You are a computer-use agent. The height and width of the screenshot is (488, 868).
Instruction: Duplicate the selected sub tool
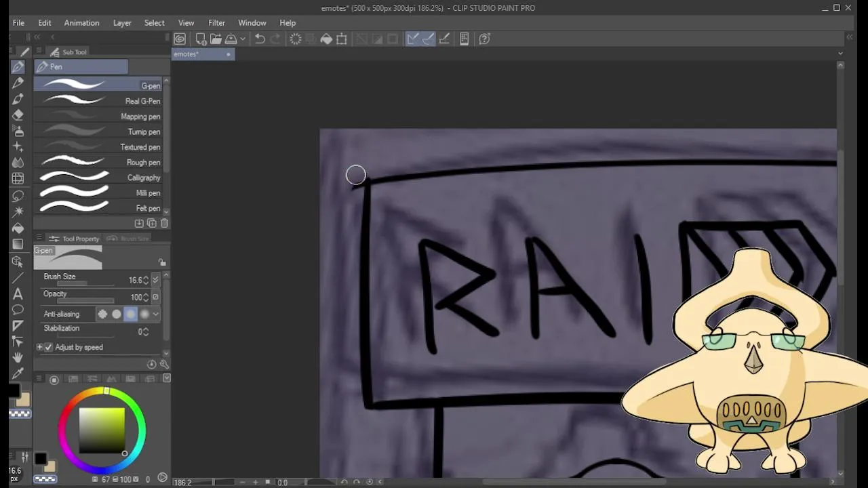click(x=152, y=223)
